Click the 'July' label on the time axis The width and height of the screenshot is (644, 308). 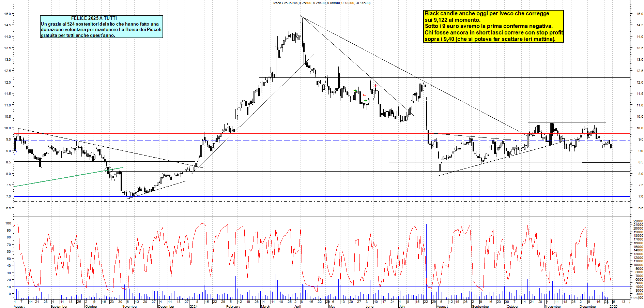(x=402, y=306)
